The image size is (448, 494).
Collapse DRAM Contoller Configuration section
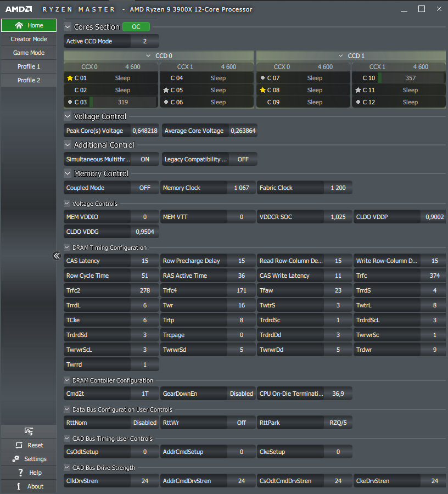coord(67,380)
